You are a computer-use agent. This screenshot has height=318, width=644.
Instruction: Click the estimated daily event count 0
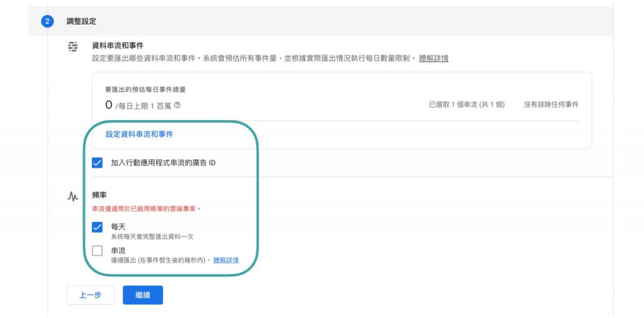click(109, 104)
